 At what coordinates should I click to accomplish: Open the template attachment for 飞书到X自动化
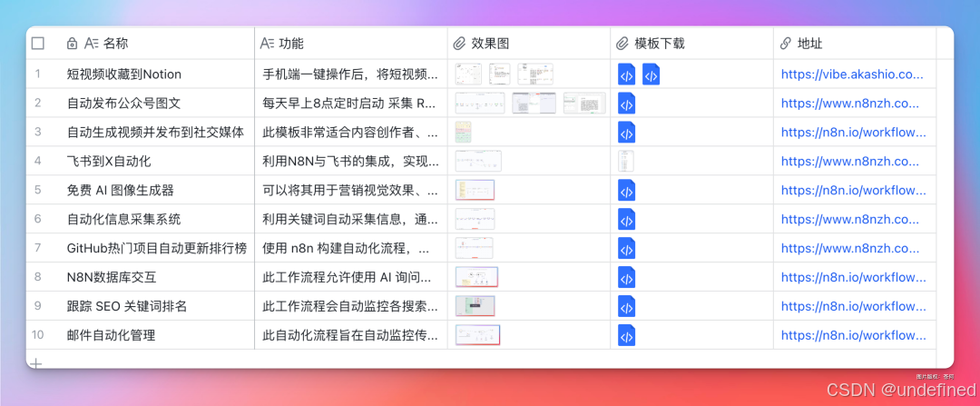click(x=625, y=161)
